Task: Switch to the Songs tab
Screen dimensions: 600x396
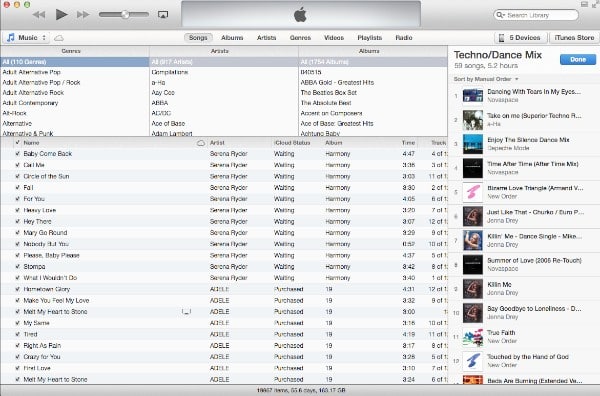Action: (x=198, y=37)
